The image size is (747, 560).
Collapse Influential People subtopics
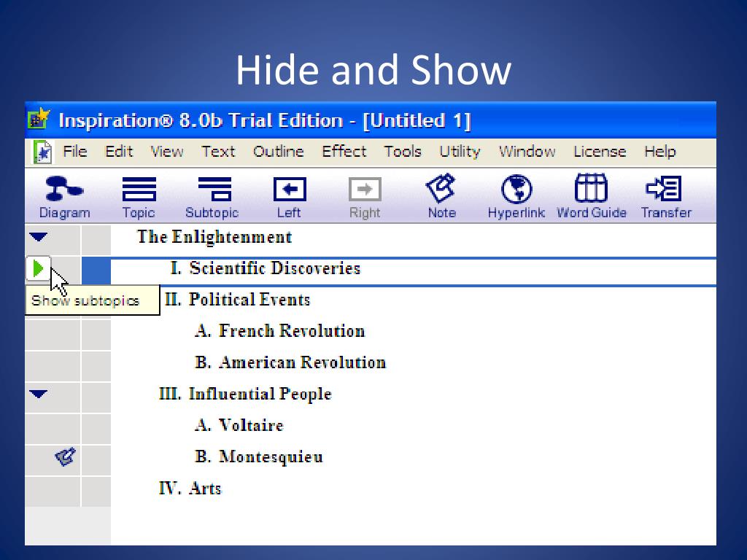point(39,394)
